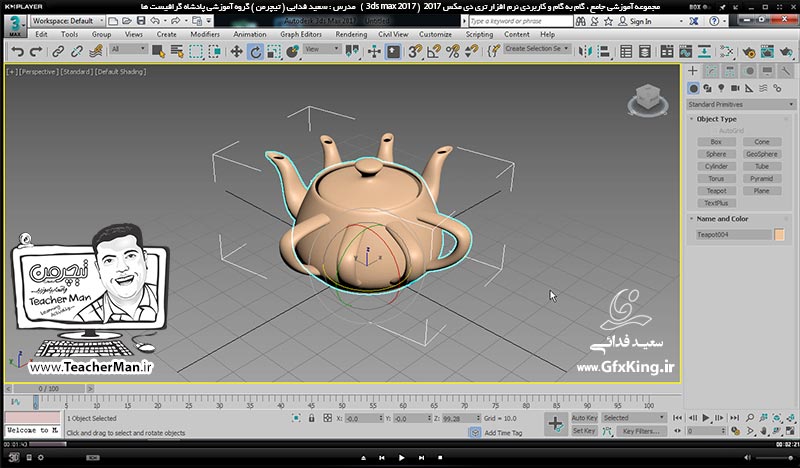800x468 pixels.
Task: Select the Helpers category icon
Action: 749,88
